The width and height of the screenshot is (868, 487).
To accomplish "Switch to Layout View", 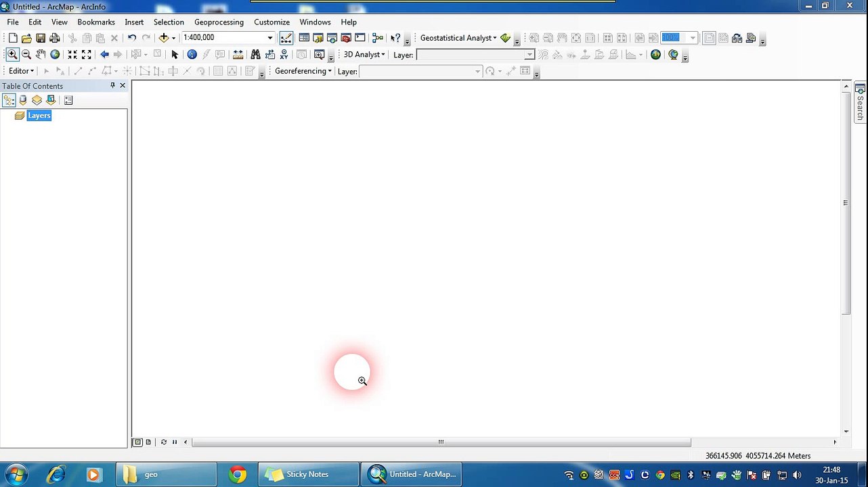I will [148, 442].
